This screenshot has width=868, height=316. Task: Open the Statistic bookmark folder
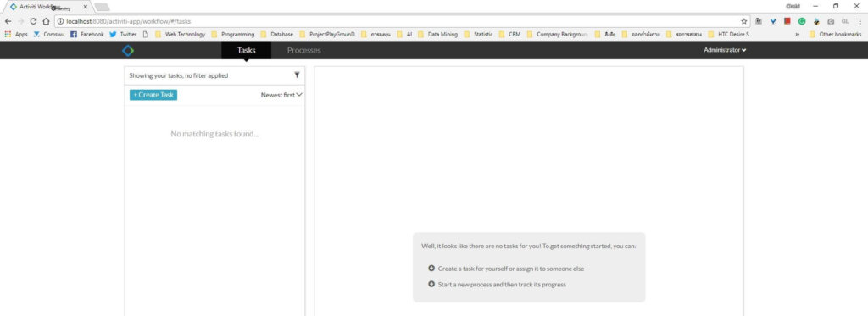pyautogui.click(x=478, y=35)
